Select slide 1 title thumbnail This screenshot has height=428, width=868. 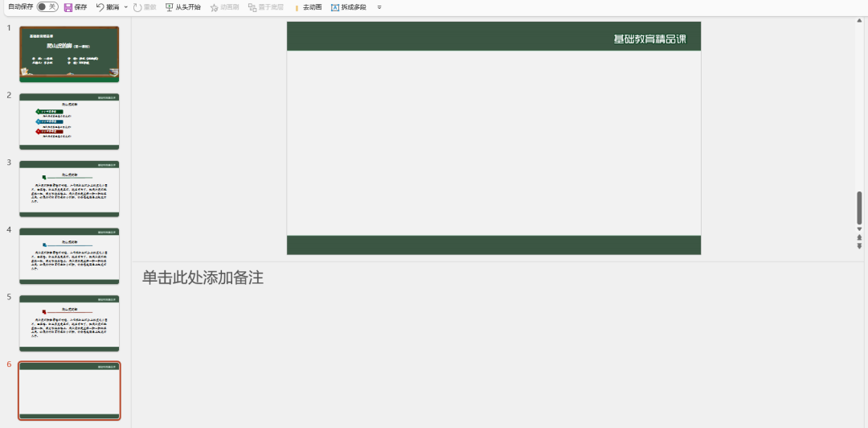[x=69, y=55]
